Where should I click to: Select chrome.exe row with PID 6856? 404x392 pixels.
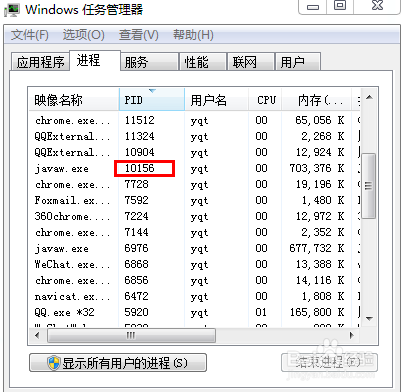click(195, 280)
